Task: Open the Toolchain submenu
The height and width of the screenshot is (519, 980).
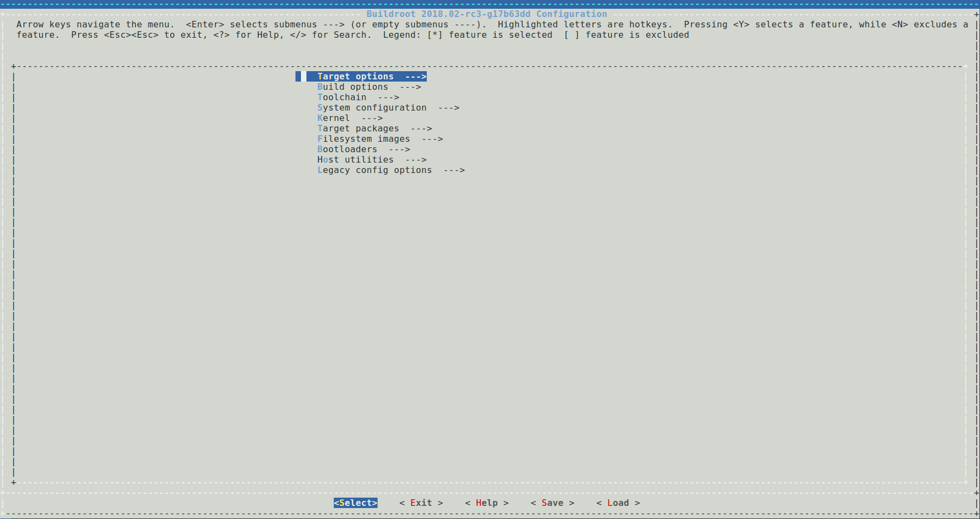Action: 358,97
